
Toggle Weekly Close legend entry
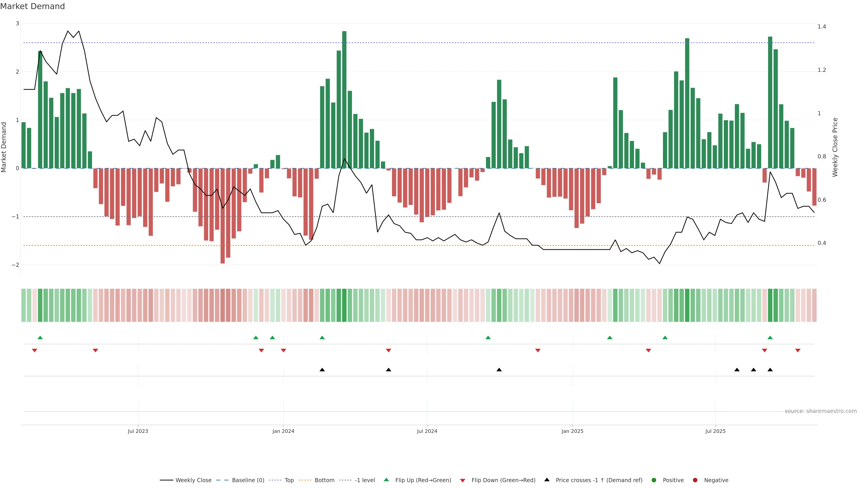point(193,480)
